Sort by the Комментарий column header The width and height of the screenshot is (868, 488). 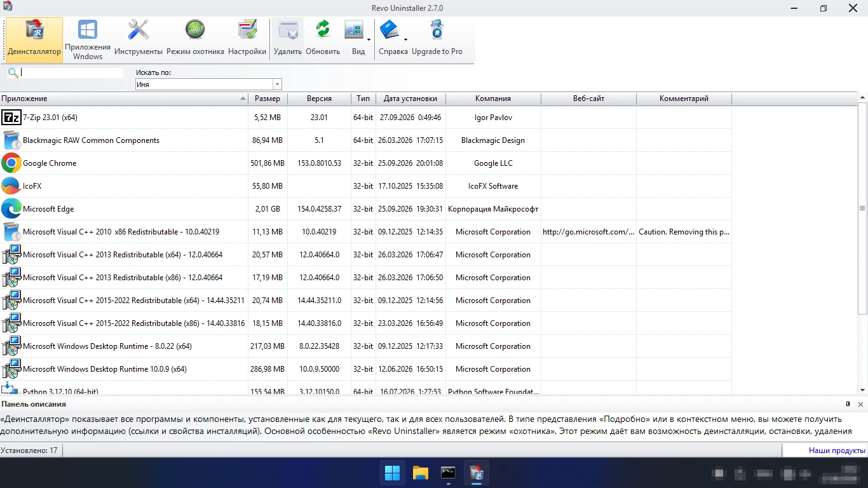(684, 98)
